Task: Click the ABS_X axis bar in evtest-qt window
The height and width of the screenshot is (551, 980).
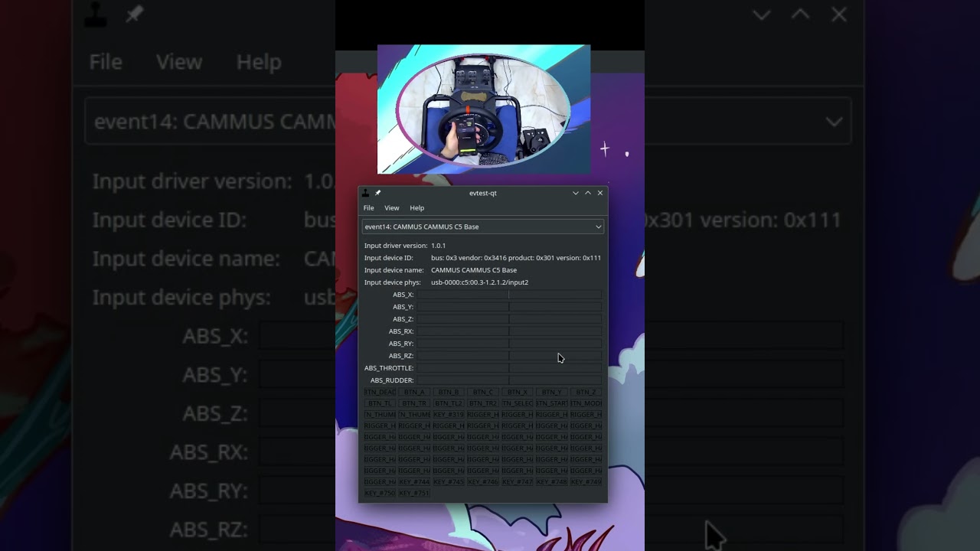Action: coord(509,295)
